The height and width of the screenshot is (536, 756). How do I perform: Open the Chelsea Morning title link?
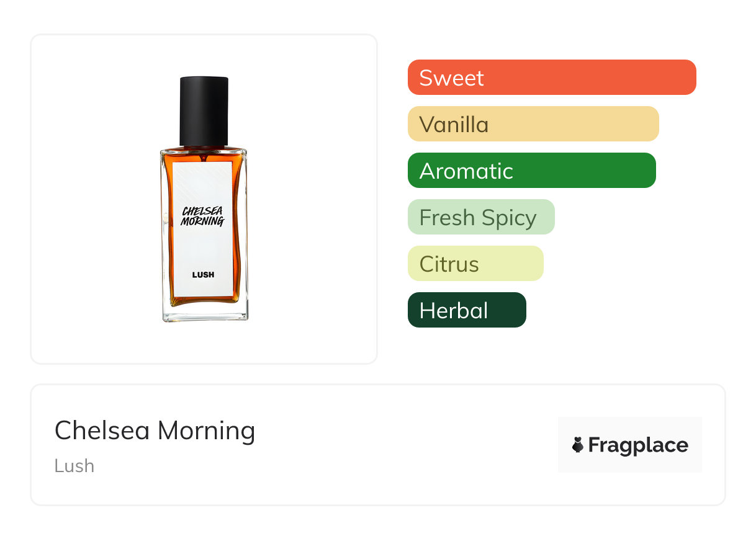point(155,431)
